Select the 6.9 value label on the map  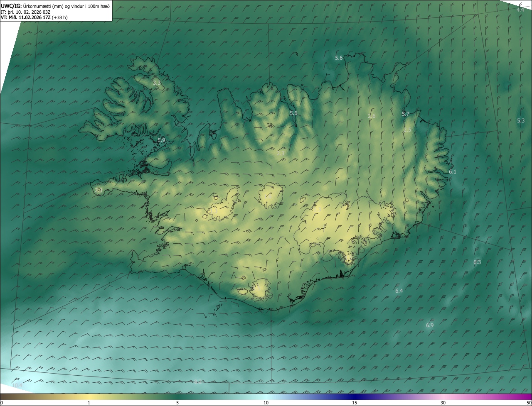click(x=430, y=325)
